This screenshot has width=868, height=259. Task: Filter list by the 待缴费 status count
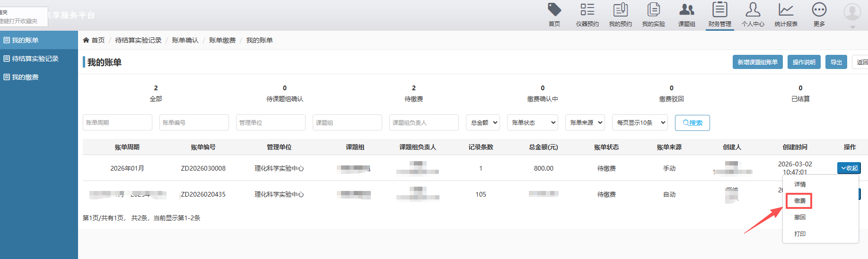[x=413, y=94]
